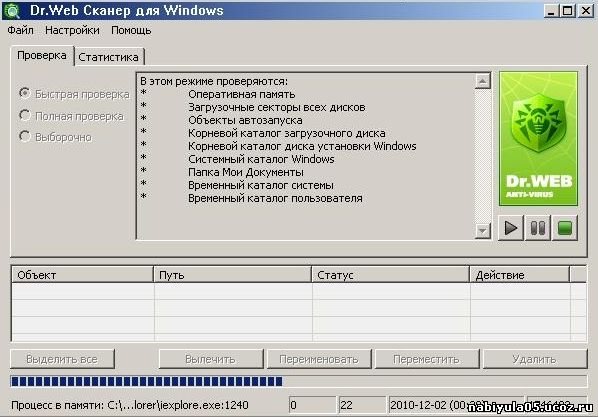
Task: Click the Dr.WEB anti-virus spider logo
Action: point(538,139)
